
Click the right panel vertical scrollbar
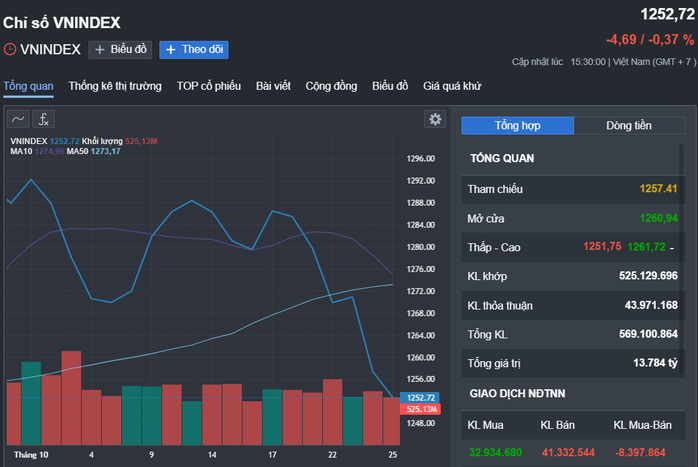[x=681, y=260]
